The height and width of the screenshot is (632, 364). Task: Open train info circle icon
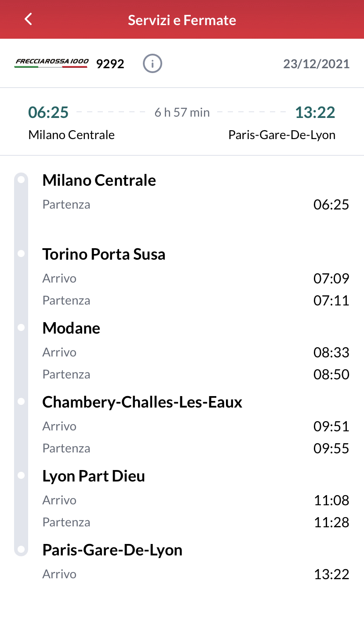tap(153, 64)
